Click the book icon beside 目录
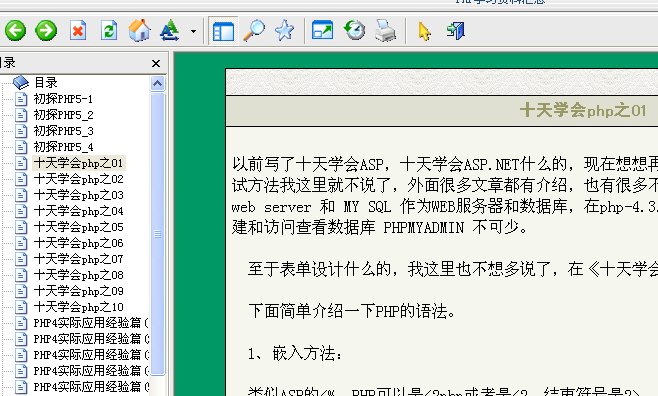 (x=21, y=82)
